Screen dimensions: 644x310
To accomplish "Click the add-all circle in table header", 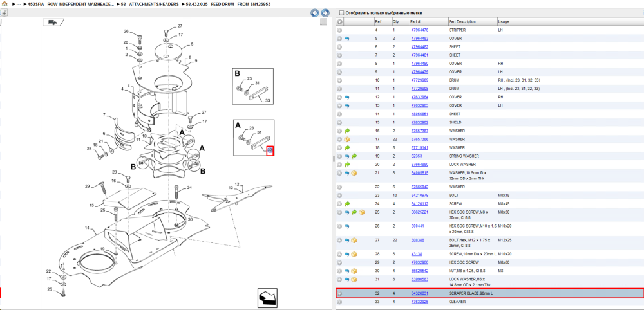I will click(x=339, y=22).
